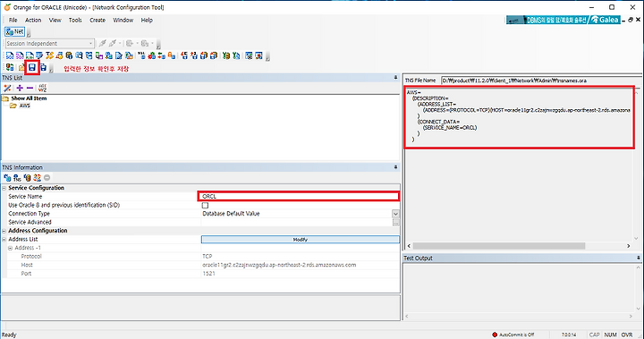
Task: Click the SERVICE_NAME=ORCL line in TNS text
Action: pos(450,128)
